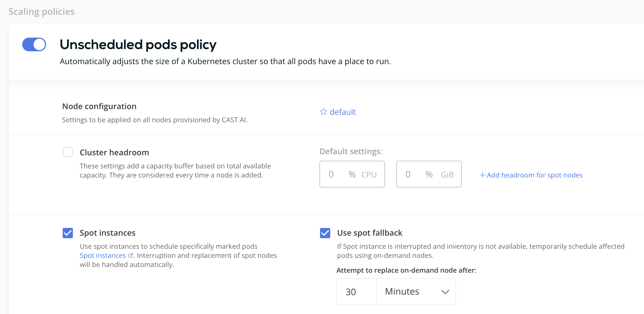Click the plus icon for adding spot headroom
This screenshot has width=644, height=314.
pos(483,175)
